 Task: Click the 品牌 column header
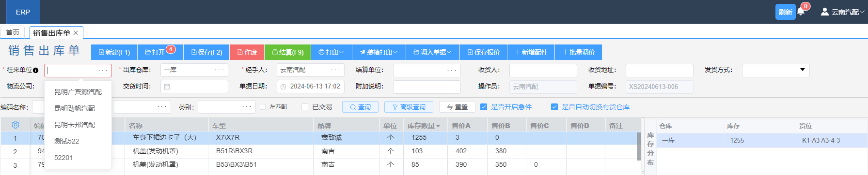(x=346, y=126)
